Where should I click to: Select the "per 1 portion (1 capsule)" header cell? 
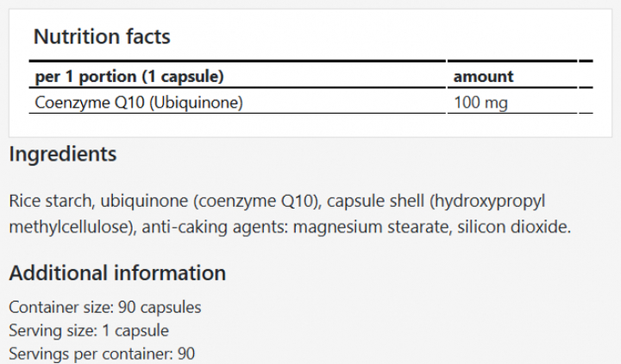[129, 76]
